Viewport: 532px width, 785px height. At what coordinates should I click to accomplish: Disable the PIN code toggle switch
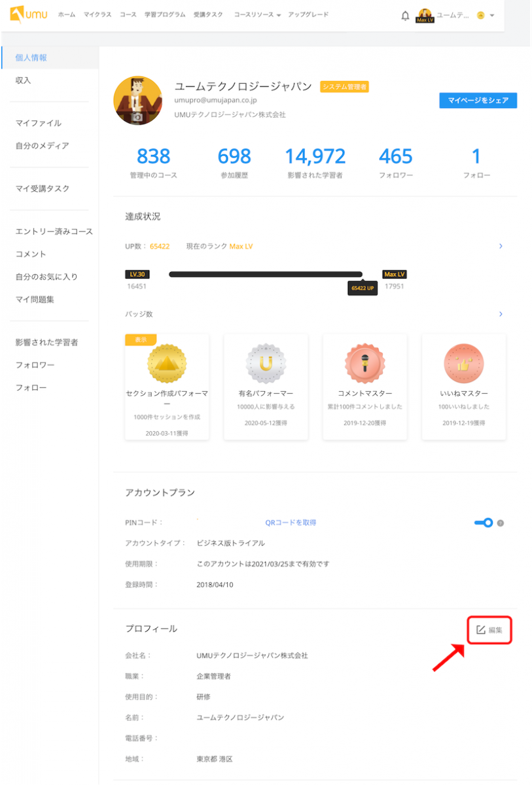pyautogui.click(x=482, y=523)
